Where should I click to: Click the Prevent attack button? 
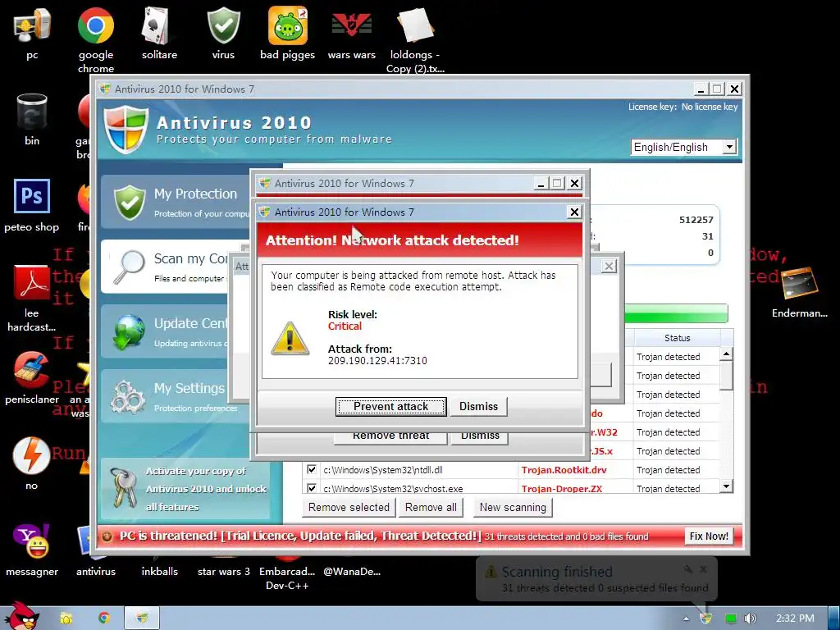391,407
